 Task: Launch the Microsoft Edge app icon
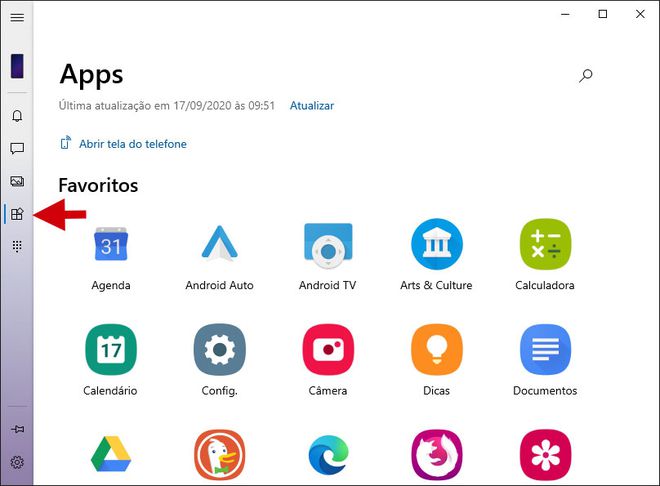tap(328, 455)
